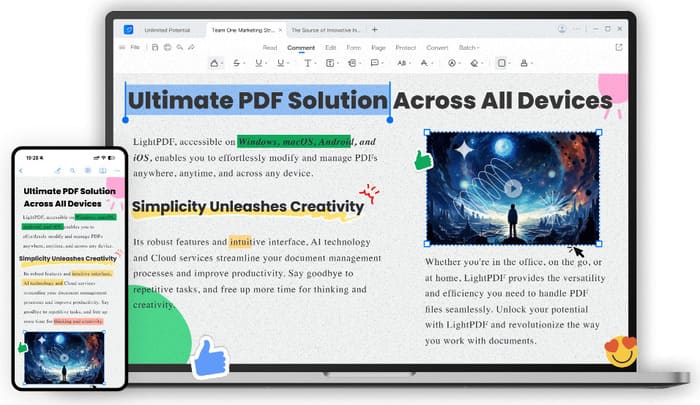
Task: Switch to Unlimited Potential document tab
Action: pos(167,30)
